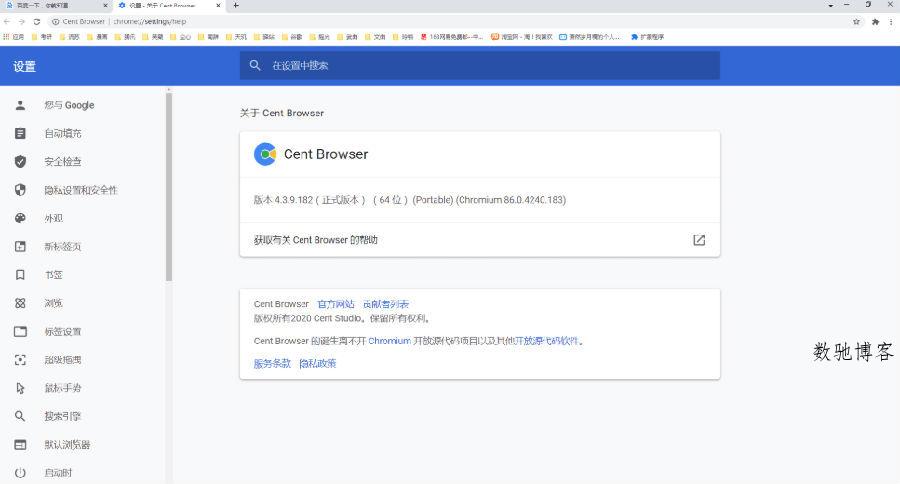Click the 设置 title in the blue header

point(25,67)
